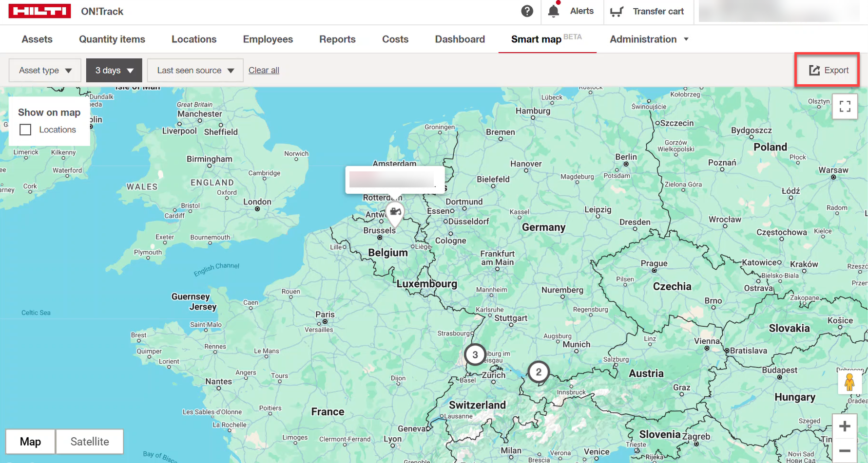Open the Transfer cart icon

click(617, 11)
